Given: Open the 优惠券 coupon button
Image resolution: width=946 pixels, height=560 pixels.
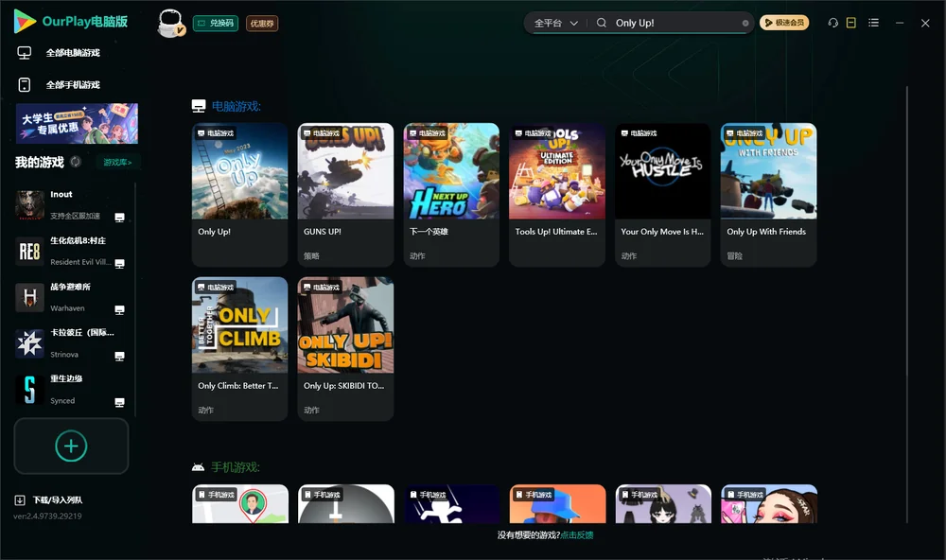Looking at the screenshot, I should coord(262,24).
